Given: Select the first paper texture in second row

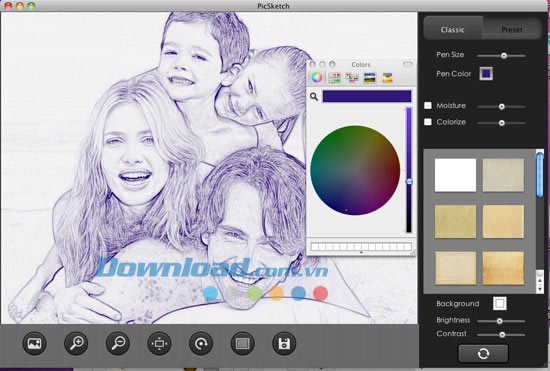Looking at the screenshot, I should (x=455, y=222).
